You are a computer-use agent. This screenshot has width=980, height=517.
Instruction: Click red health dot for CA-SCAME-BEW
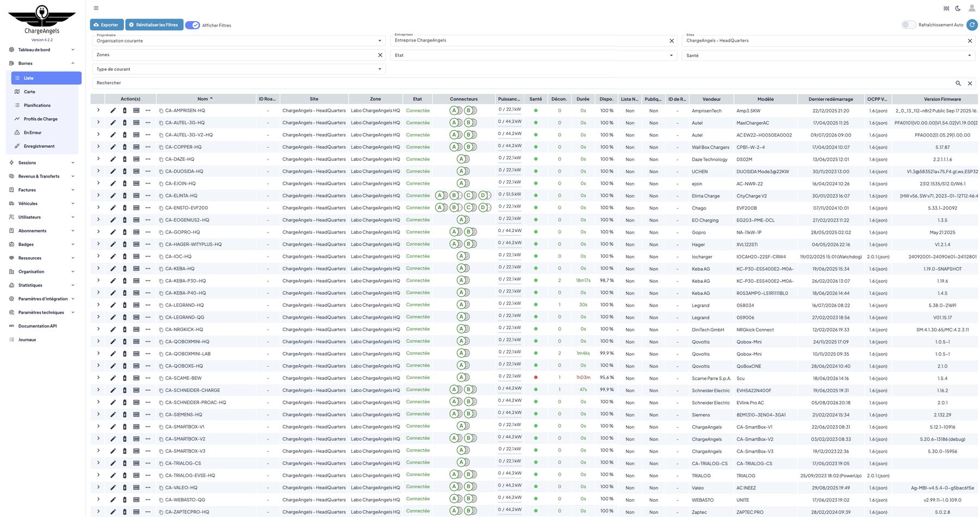536,378
